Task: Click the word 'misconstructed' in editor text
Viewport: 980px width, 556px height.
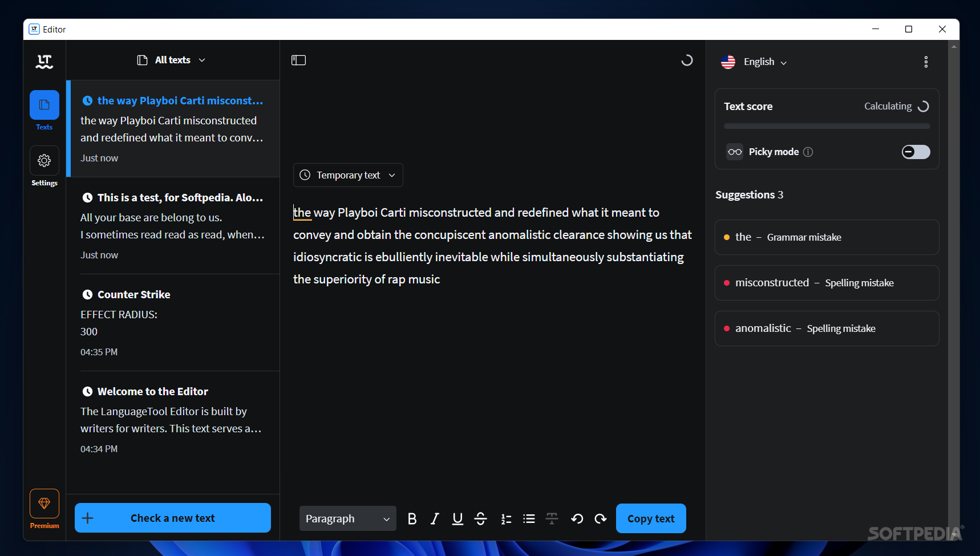Action: coord(450,213)
